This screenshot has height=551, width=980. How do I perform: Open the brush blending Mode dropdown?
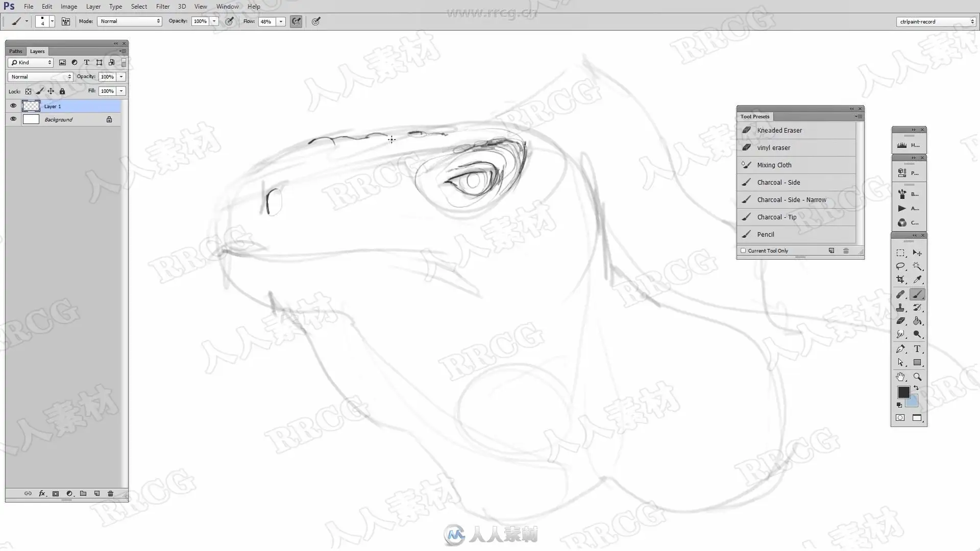click(130, 21)
